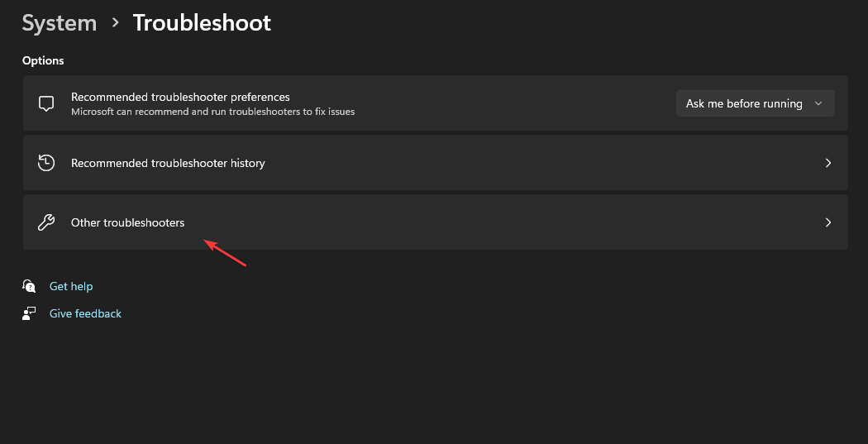The width and height of the screenshot is (868, 444).
Task: Click empty area of the preferences card
Action: click(x=515, y=103)
